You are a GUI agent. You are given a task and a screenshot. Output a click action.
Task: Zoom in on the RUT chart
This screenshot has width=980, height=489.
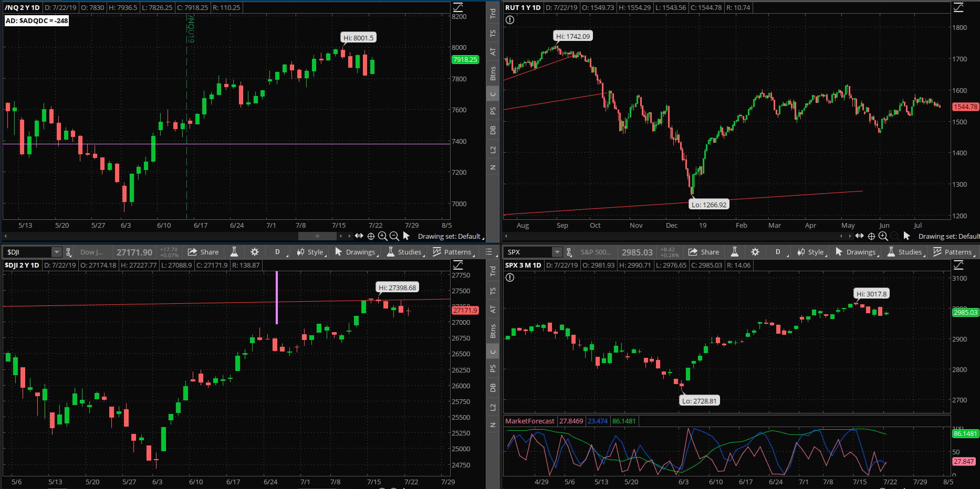(883, 236)
